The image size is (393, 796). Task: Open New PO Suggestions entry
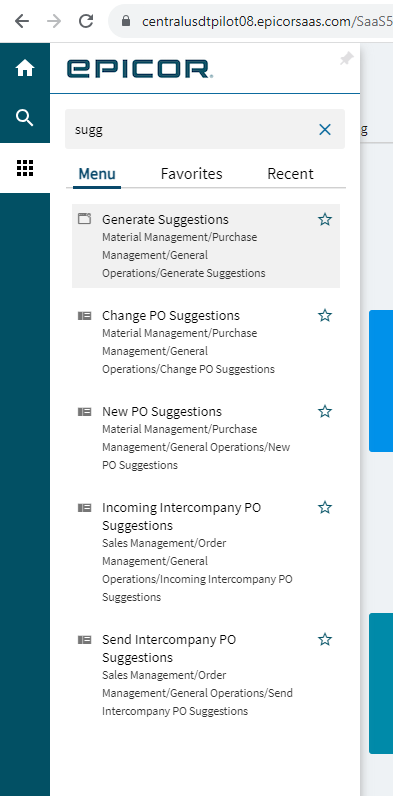click(206, 438)
